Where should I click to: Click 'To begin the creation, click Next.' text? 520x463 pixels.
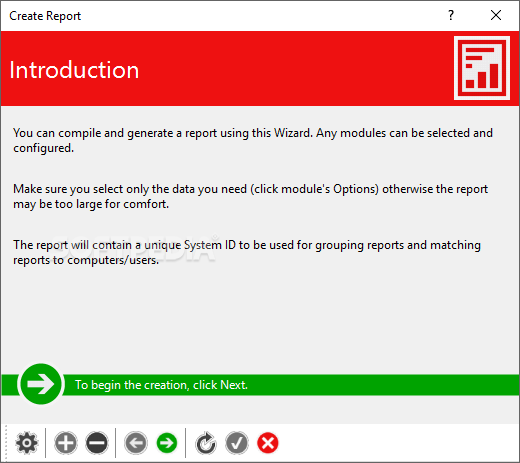(161, 385)
